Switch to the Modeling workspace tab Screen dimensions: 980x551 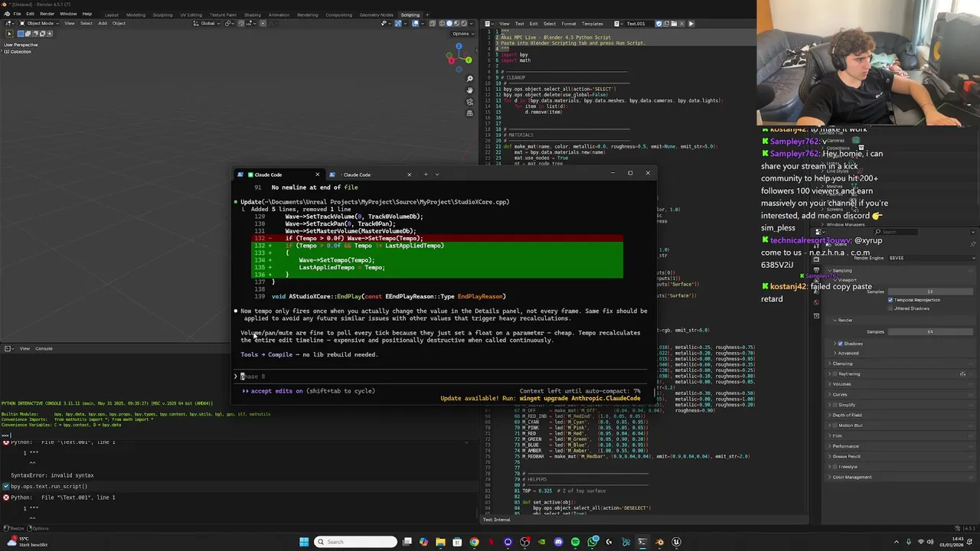point(136,15)
